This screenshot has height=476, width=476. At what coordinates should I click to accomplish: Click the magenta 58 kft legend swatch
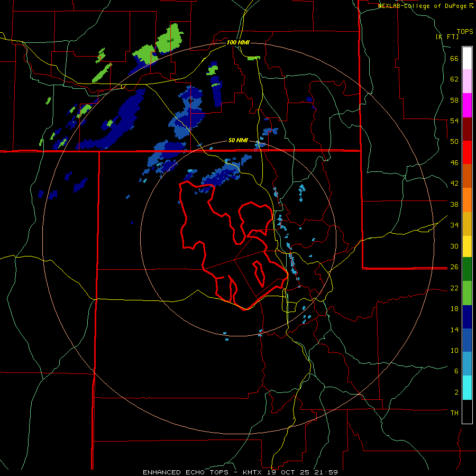tap(467, 105)
